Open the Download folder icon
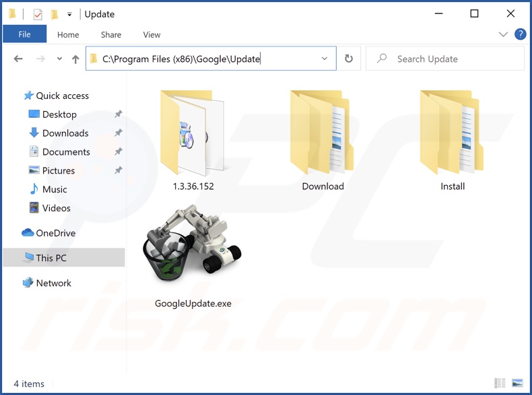This screenshot has height=395, width=532. coord(322,133)
